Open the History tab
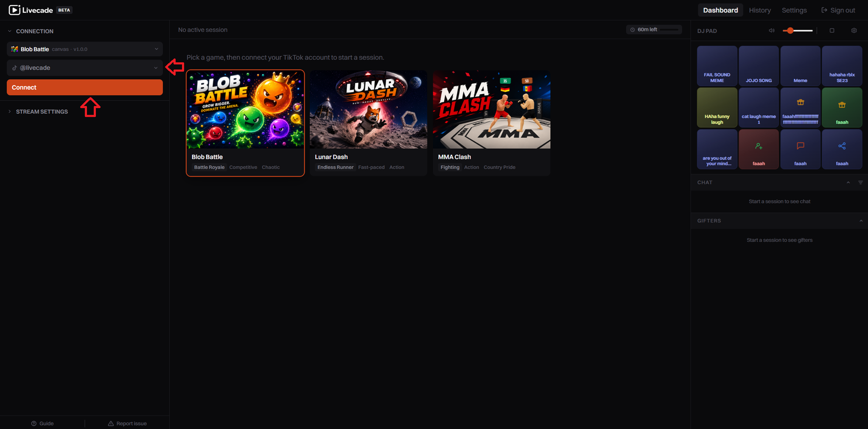 click(760, 10)
